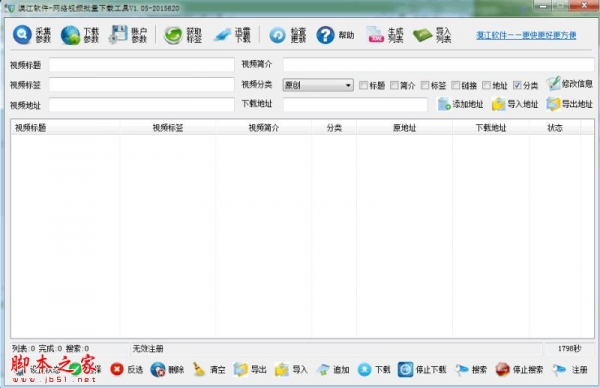Close the application window
Screen dimensions: 600x388
pos(584,5)
